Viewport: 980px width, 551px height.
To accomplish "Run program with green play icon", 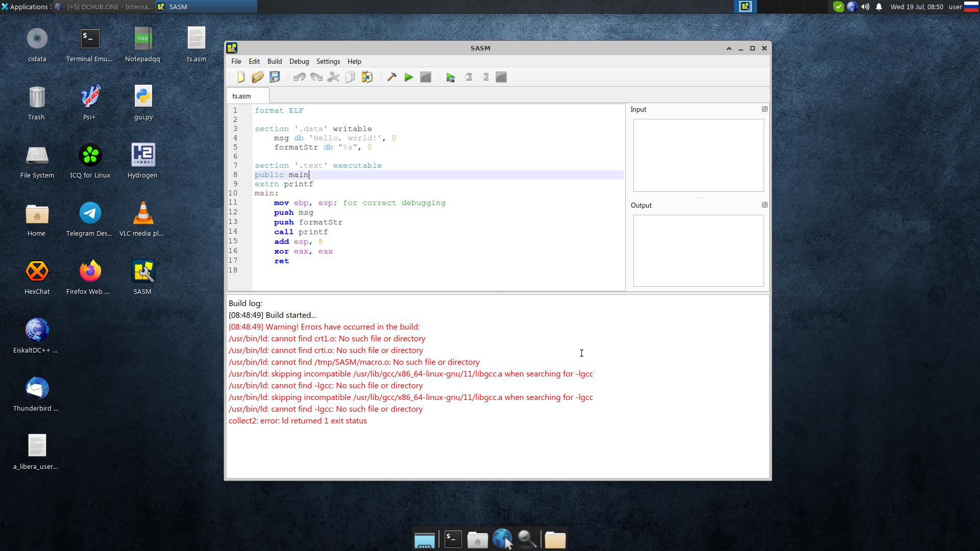I will 408,77.
